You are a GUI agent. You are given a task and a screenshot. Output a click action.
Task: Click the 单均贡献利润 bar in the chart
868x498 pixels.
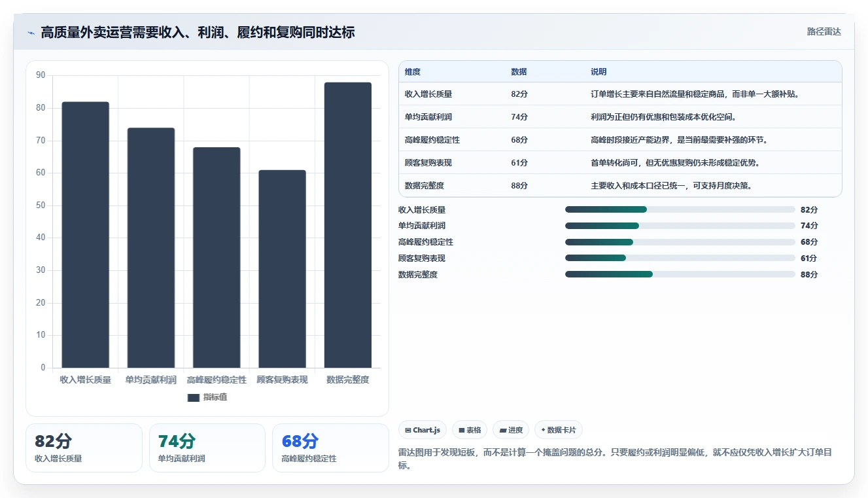[x=151, y=248]
